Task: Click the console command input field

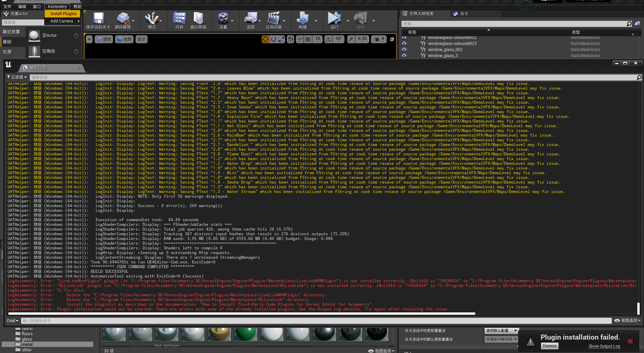Action: tap(316, 321)
